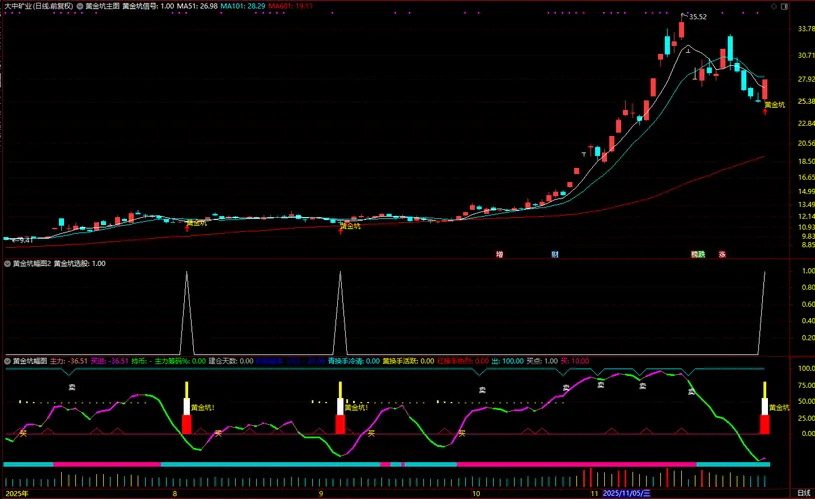
Task: Open the 黄金坑主图 indicator circle menu icon
Action: [x=80, y=6]
